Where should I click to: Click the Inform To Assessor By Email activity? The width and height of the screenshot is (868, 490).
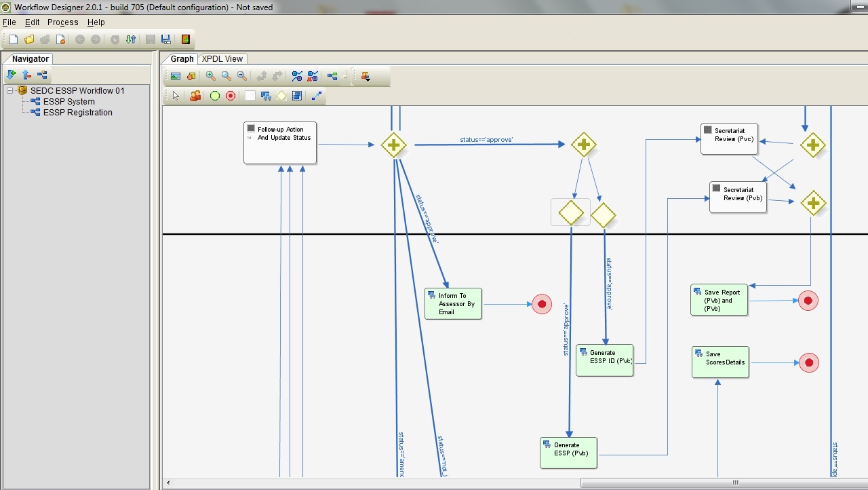453,303
